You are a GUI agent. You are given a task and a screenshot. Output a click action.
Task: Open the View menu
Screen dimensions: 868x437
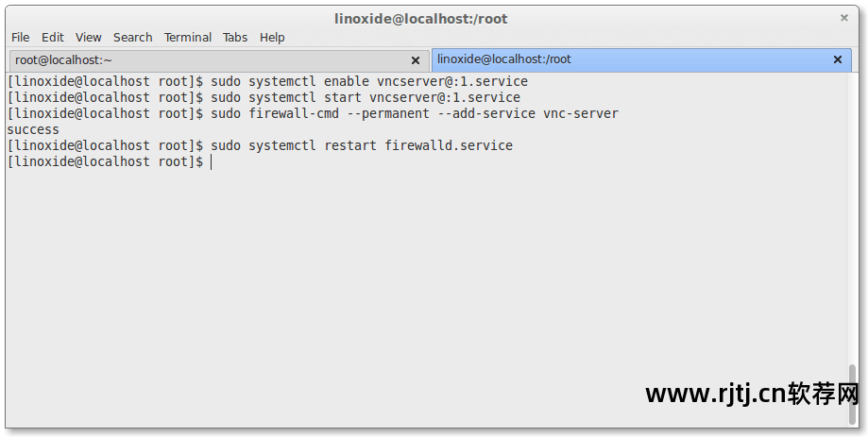[x=89, y=37]
